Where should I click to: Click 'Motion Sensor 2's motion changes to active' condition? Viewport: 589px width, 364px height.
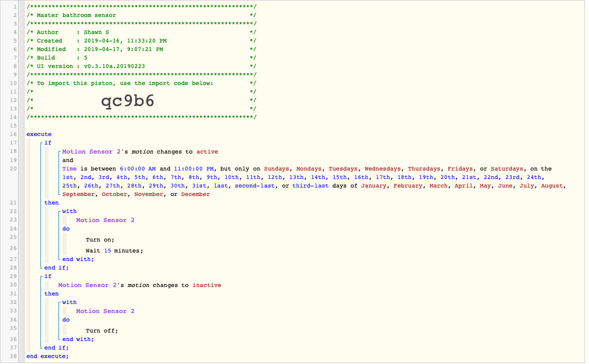tap(140, 152)
